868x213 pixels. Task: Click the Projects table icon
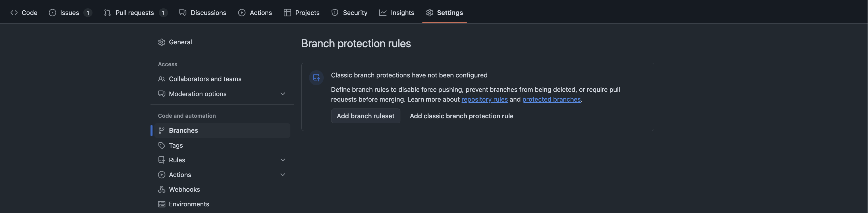287,12
